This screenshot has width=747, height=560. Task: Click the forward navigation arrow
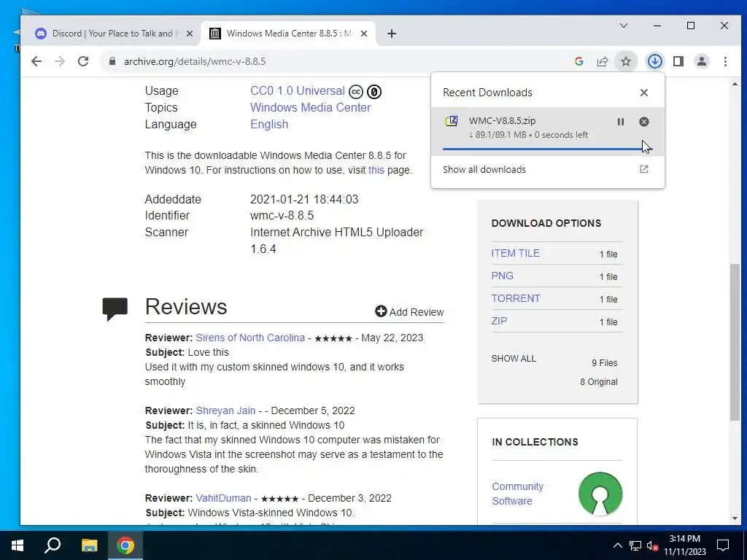click(x=60, y=61)
